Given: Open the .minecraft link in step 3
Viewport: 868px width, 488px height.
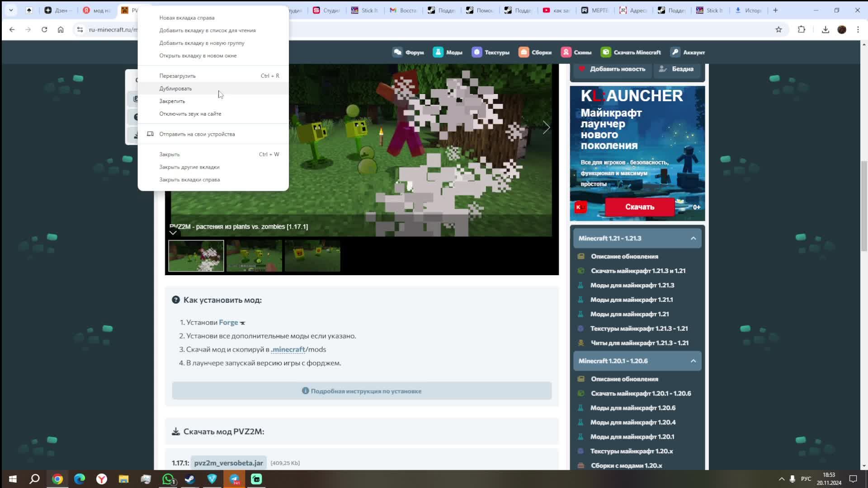Looking at the screenshot, I should coord(288,349).
